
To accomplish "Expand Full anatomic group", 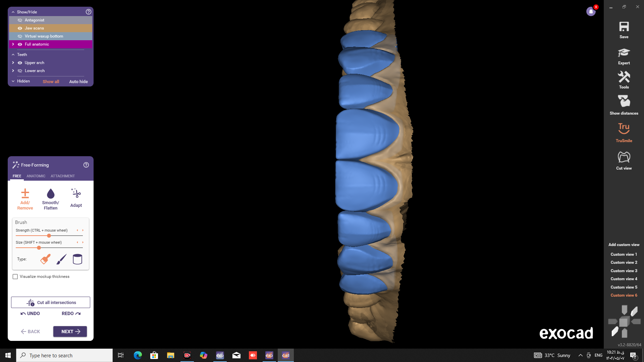I will pos(13,44).
